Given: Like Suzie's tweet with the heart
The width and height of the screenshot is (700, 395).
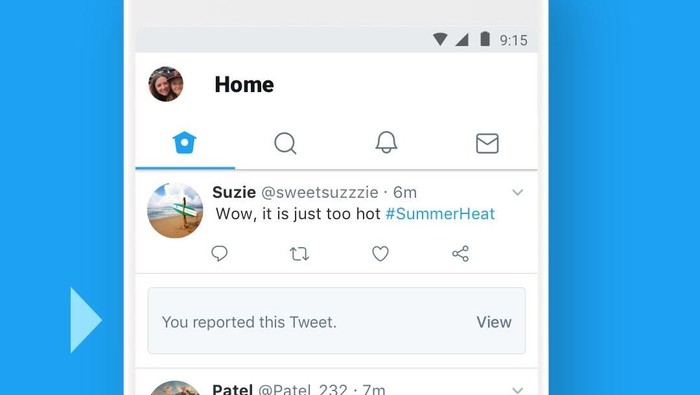Looking at the screenshot, I should [x=380, y=254].
